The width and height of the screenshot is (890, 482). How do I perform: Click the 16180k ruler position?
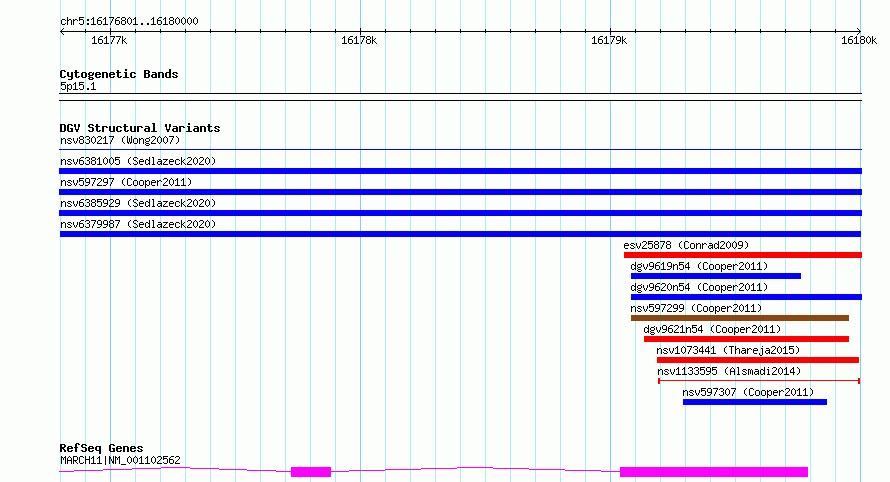(x=859, y=40)
